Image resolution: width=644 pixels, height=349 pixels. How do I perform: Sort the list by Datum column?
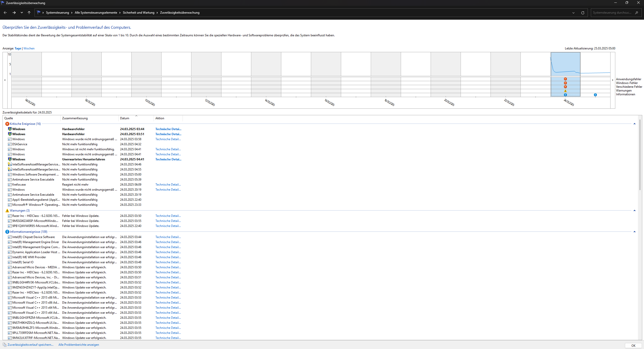click(x=125, y=118)
